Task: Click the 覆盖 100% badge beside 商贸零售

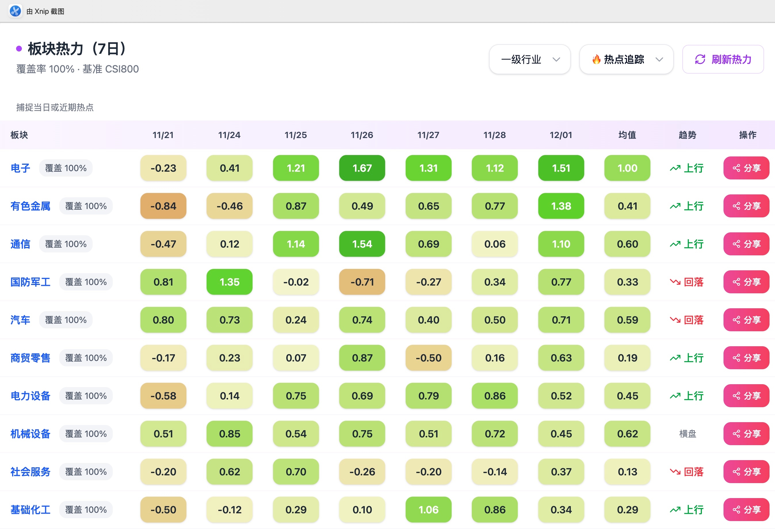Action: pyautogui.click(x=86, y=358)
